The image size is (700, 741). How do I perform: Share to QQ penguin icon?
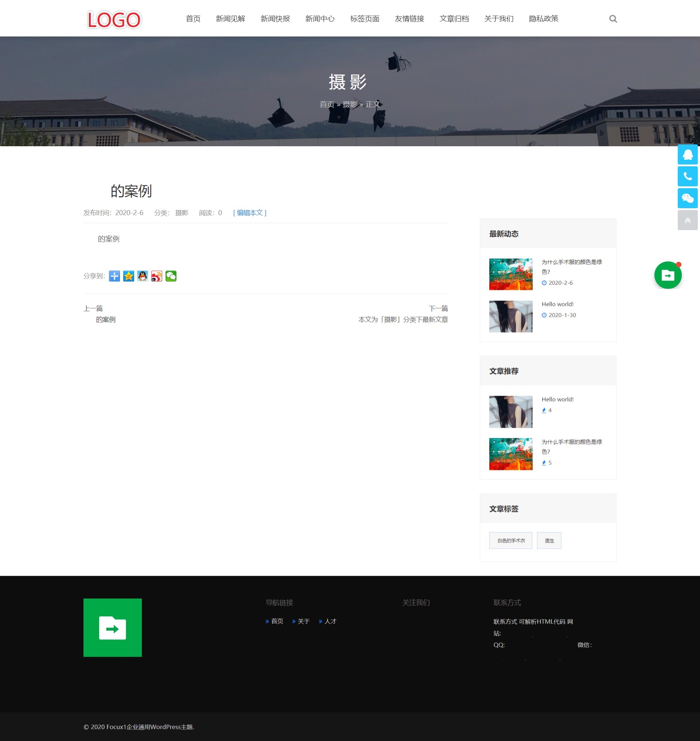143,276
